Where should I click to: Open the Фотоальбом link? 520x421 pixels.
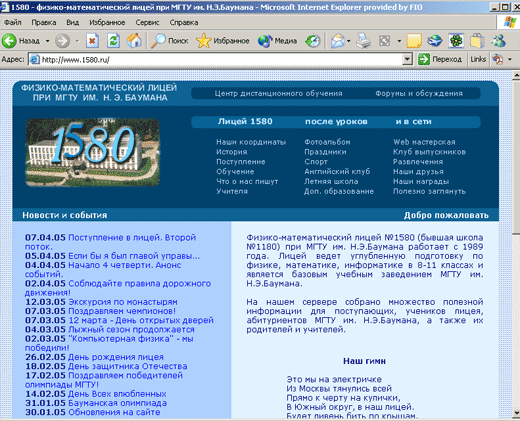point(327,142)
